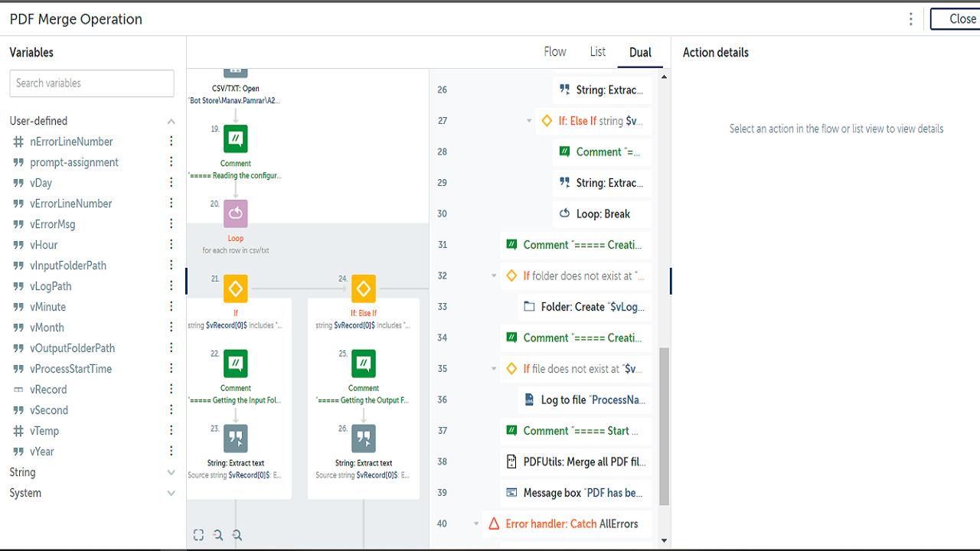980x551 pixels.
Task: Open the kebab menu beside the Close button
Action: click(x=911, y=19)
